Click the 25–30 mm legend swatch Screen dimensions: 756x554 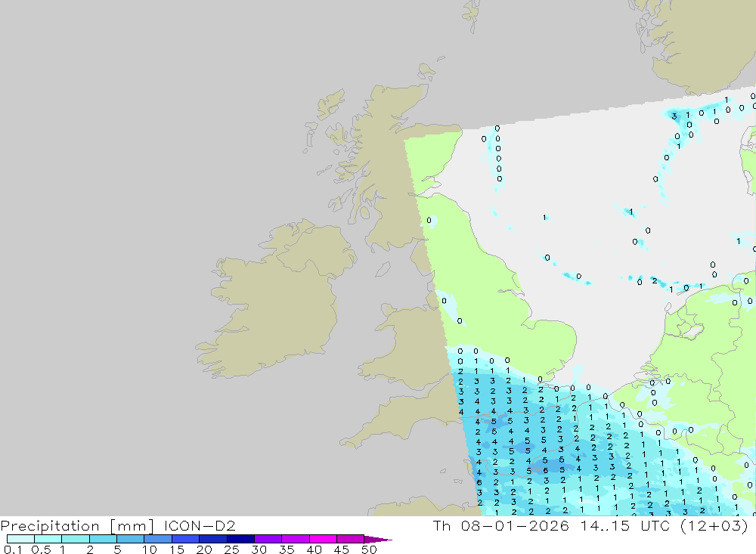click(x=240, y=539)
